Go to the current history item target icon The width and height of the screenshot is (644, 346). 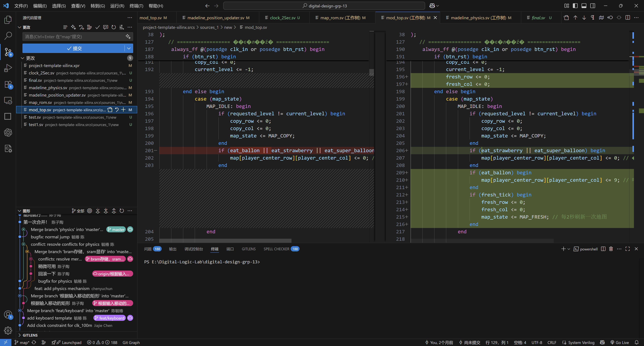click(90, 211)
